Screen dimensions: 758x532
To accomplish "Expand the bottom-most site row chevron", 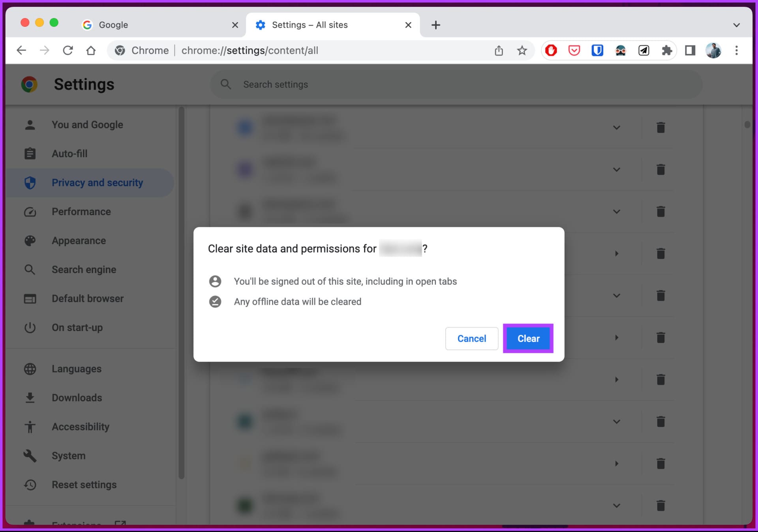I will coord(616,506).
